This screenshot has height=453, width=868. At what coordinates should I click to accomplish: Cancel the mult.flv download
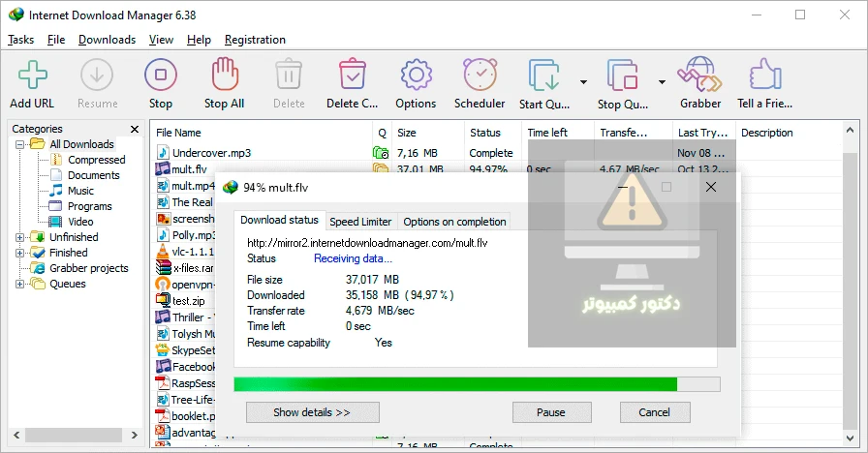click(654, 412)
